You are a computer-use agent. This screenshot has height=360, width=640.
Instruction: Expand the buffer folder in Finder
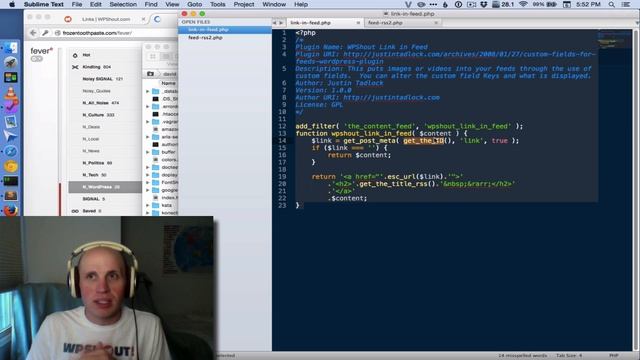pos(148,152)
